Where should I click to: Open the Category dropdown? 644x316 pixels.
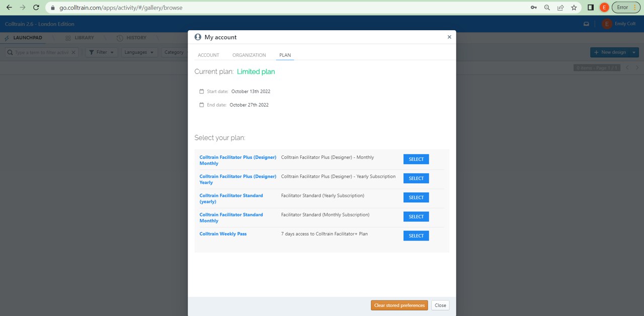tap(174, 52)
